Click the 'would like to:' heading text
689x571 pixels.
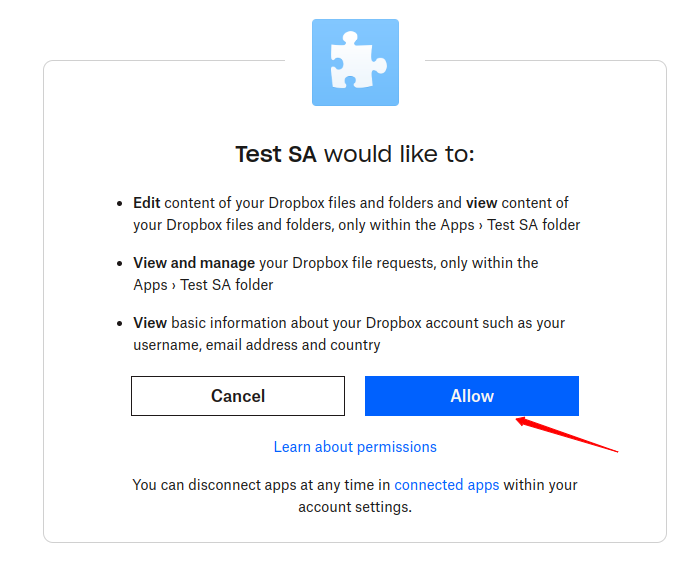pos(399,154)
